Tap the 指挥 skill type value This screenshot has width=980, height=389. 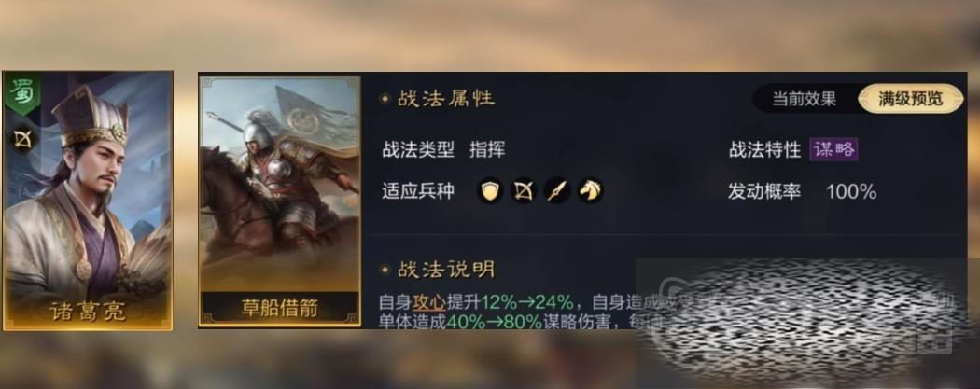[487, 150]
